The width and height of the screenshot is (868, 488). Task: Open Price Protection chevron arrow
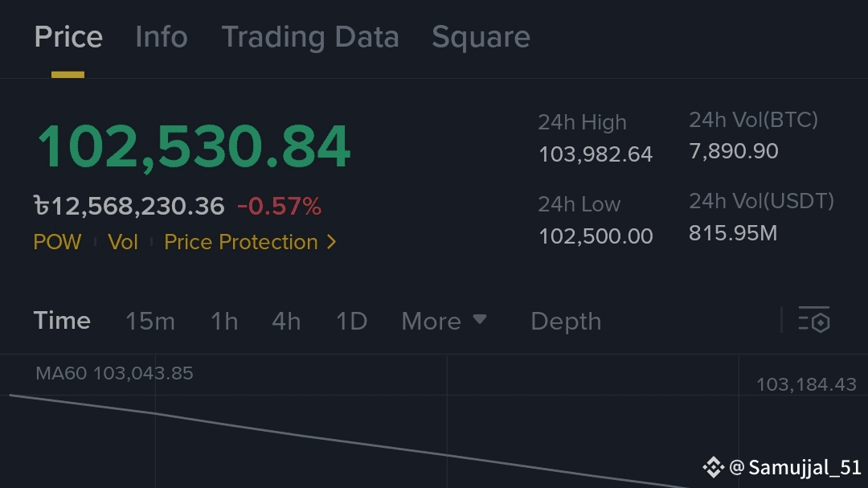tap(332, 242)
